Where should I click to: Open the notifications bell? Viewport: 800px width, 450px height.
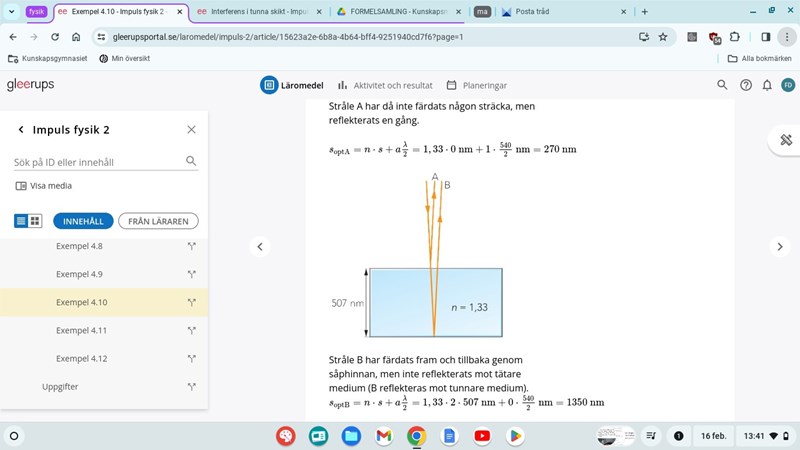tap(766, 85)
